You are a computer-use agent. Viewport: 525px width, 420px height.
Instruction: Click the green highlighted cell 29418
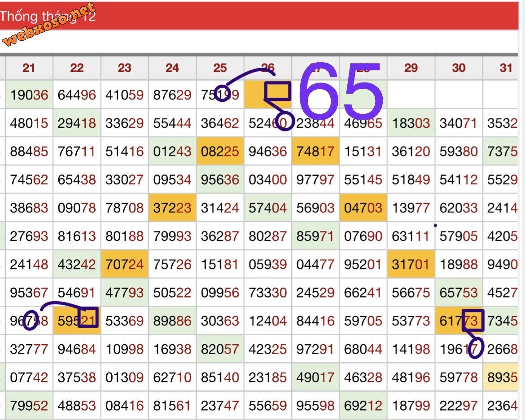(77, 123)
